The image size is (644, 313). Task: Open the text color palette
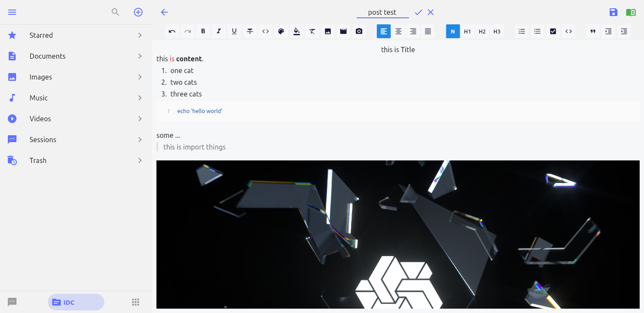(281, 31)
